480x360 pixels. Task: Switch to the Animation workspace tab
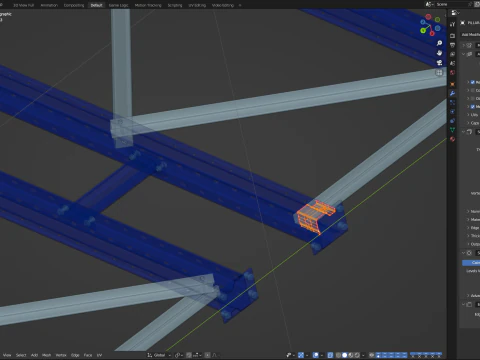pos(49,5)
